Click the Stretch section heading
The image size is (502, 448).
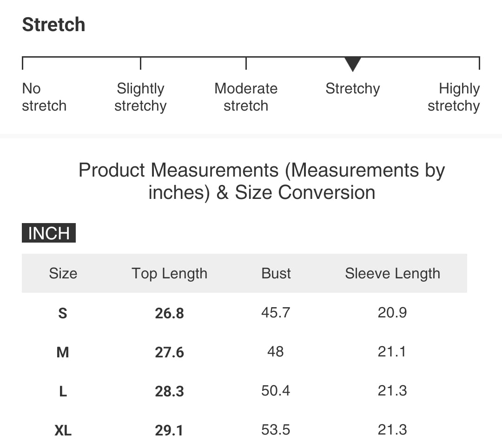(53, 25)
